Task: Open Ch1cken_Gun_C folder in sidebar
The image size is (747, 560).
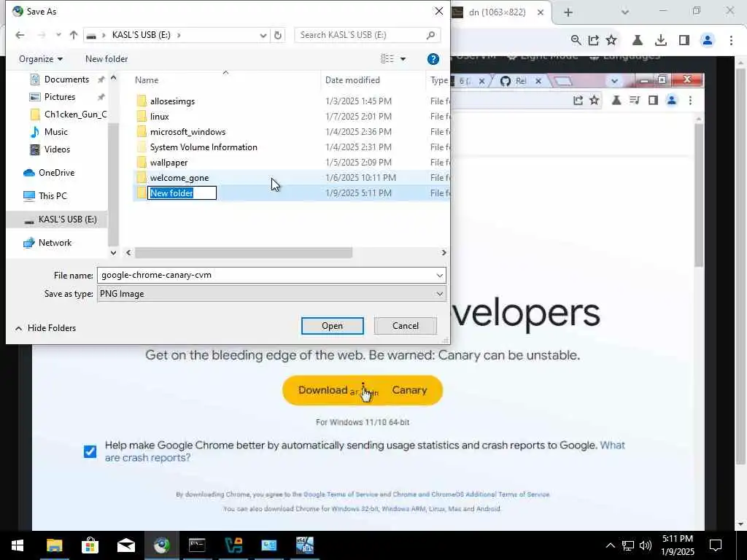Action: (75, 114)
